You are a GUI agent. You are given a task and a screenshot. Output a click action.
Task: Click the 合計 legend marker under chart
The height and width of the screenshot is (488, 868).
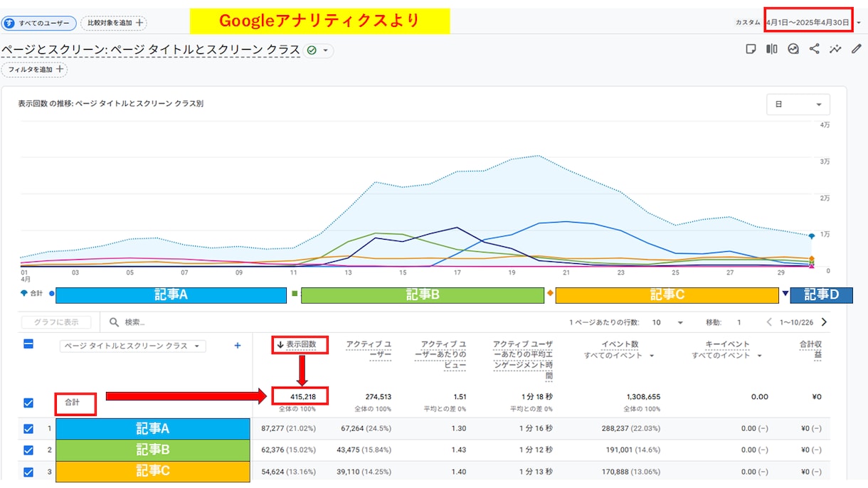[x=26, y=293]
